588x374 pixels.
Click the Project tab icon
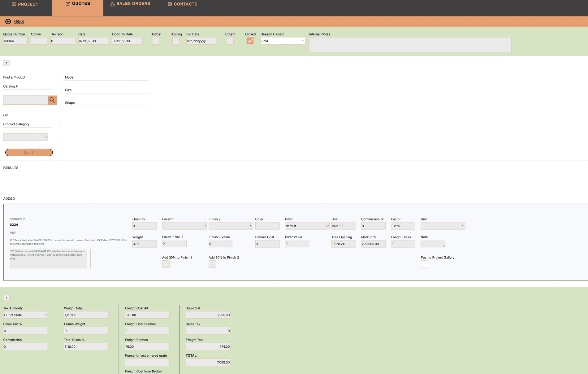pyautogui.click(x=14, y=4)
